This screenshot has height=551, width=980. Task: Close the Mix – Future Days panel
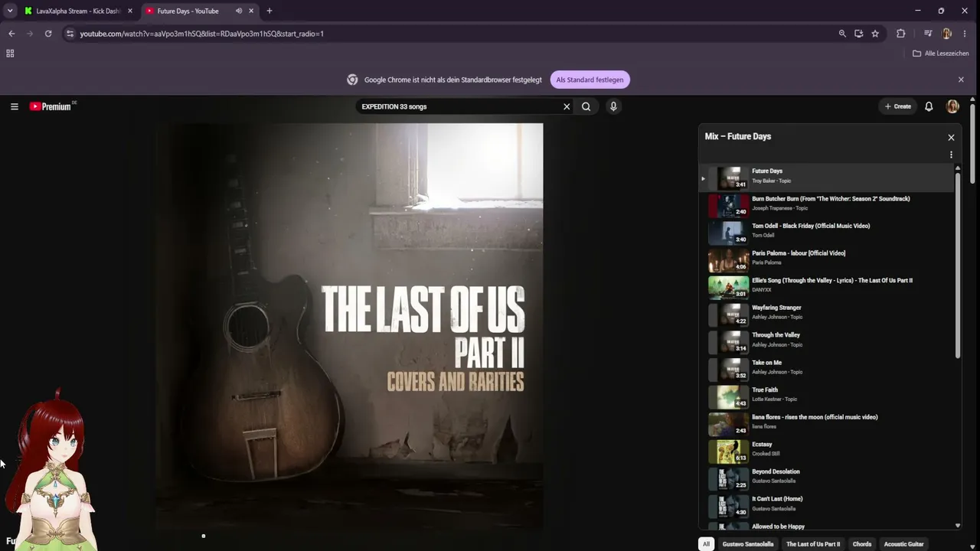coord(951,138)
